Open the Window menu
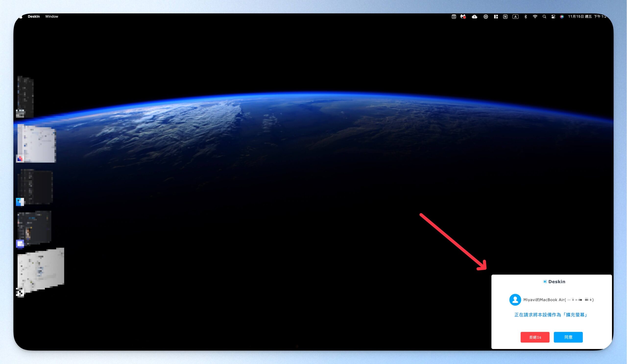Screen dimensions: 627x364 pyautogui.click(x=51, y=16)
